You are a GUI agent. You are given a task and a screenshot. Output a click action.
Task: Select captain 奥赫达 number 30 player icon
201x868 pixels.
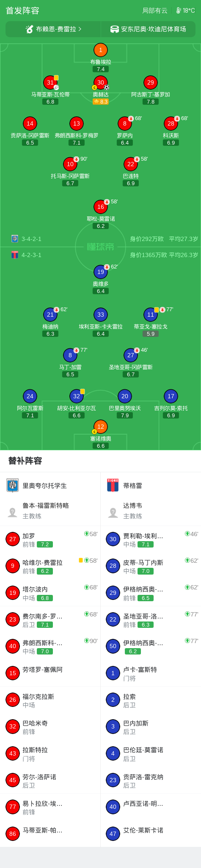pyautogui.click(x=100, y=82)
